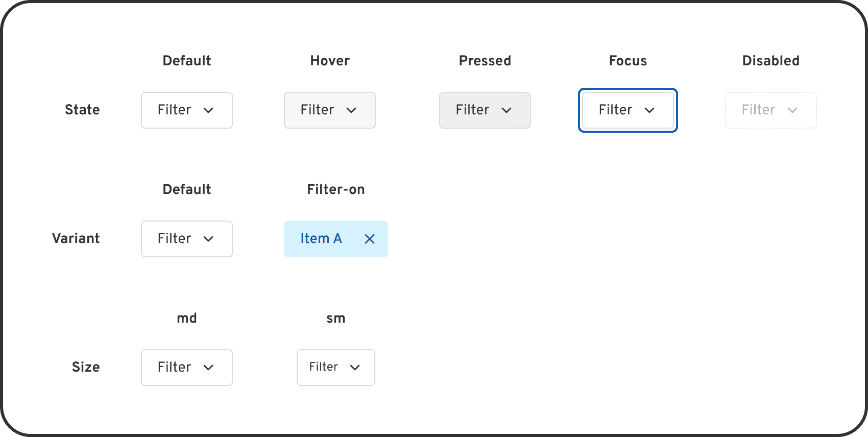
Task: Click the chevron icon on the Disabled Filter
Action: click(793, 110)
